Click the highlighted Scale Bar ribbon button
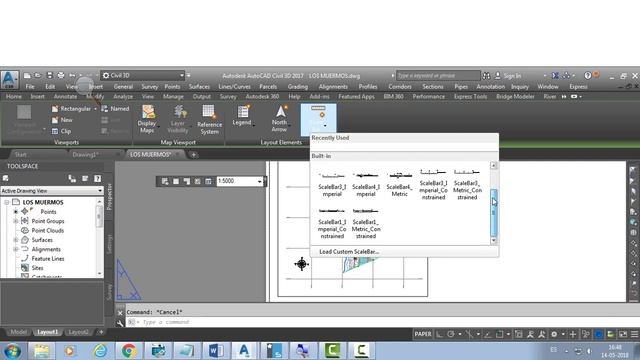Screen dimensions: 640x360 tap(318, 119)
